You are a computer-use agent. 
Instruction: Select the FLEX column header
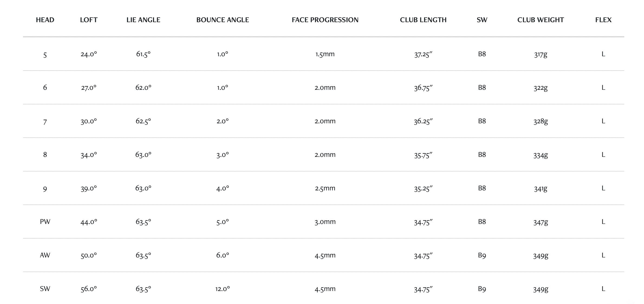[x=603, y=20]
